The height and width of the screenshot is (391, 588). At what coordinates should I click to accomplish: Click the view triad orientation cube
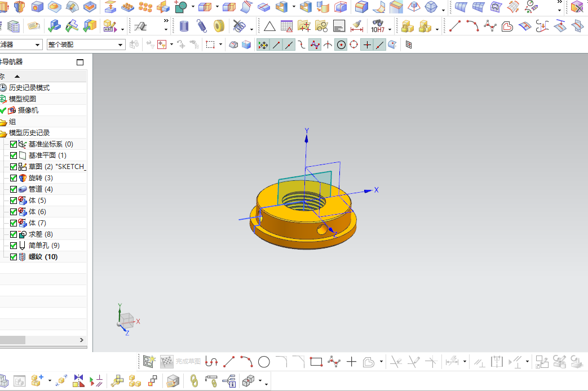click(x=127, y=321)
